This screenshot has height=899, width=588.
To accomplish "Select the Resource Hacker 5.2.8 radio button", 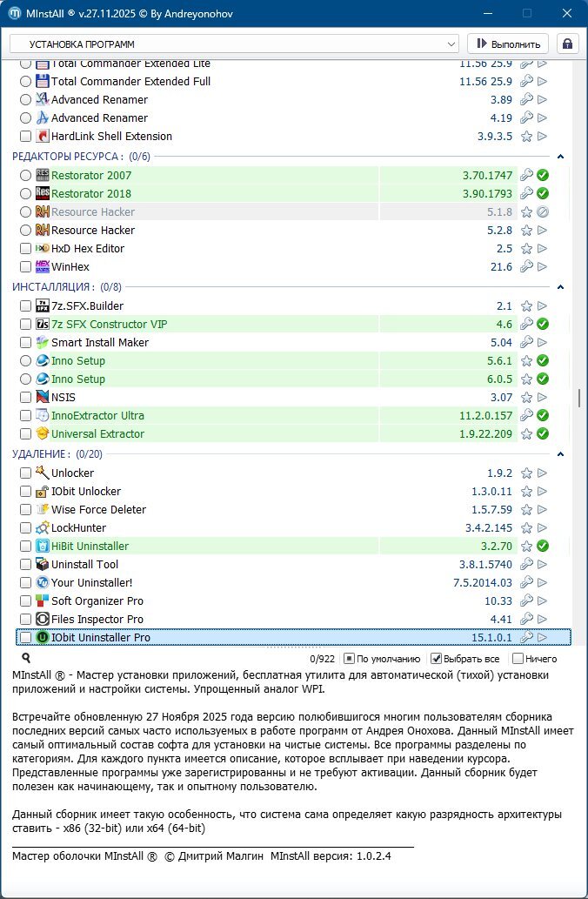I will [25, 231].
